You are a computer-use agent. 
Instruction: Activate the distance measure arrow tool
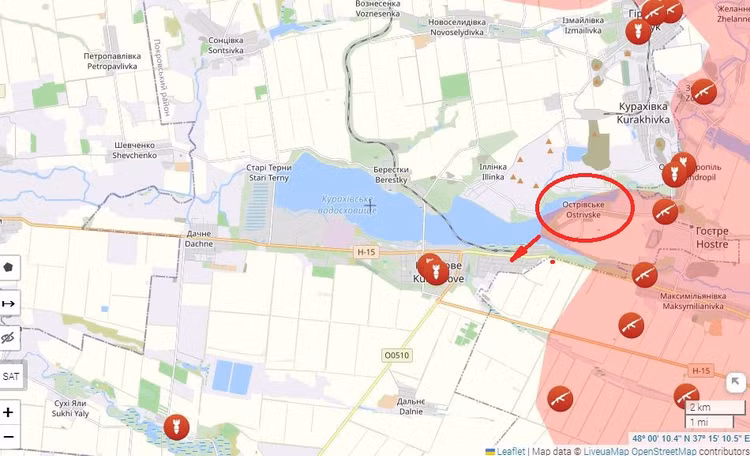(9, 303)
